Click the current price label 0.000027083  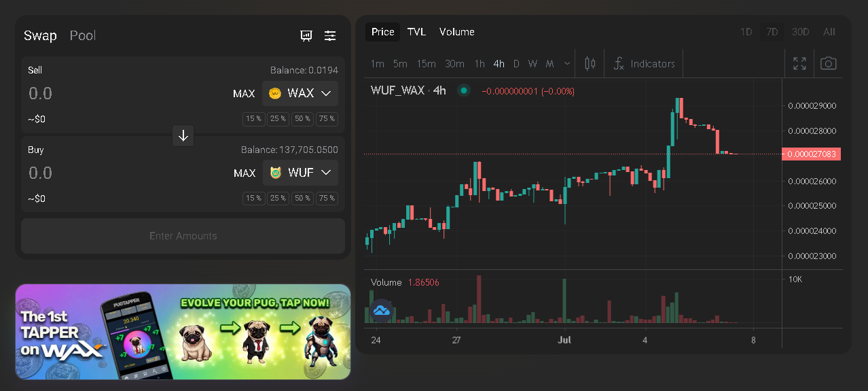tap(812, 154)
